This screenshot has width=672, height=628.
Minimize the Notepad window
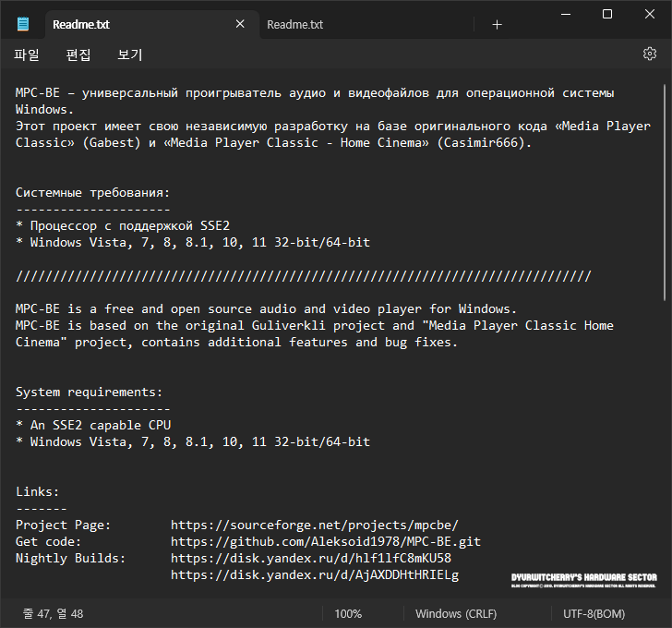pos(566,14)
